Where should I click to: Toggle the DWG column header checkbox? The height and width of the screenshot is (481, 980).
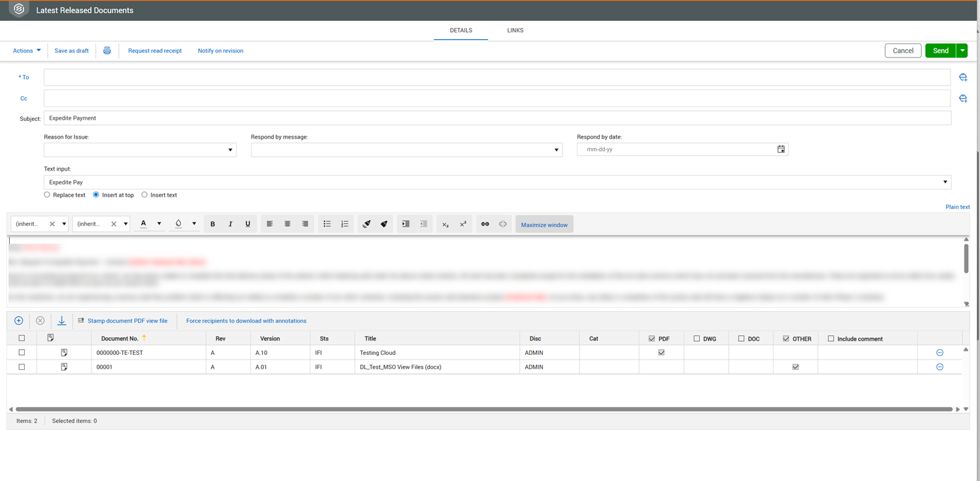(696, 339)
